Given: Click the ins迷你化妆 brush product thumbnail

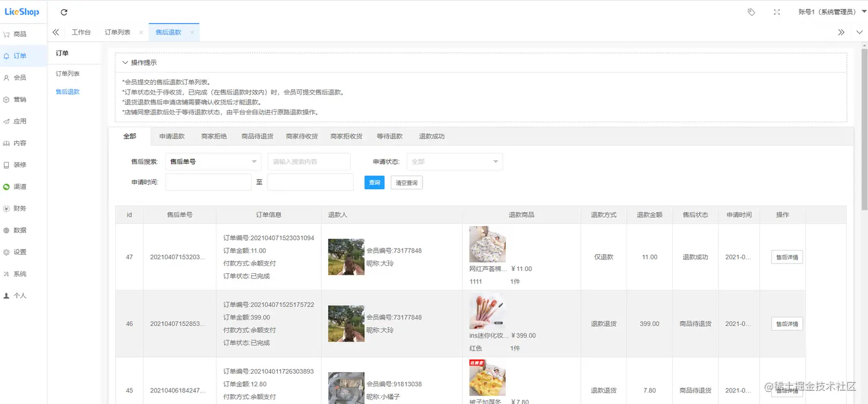Looking at the screenshot, I should (487, 310).
